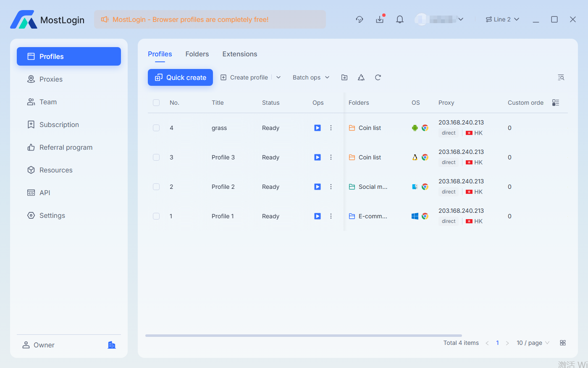Open the refresh icon to reload profiles
The image size is (588, 368).
click(x=378, y=77)
